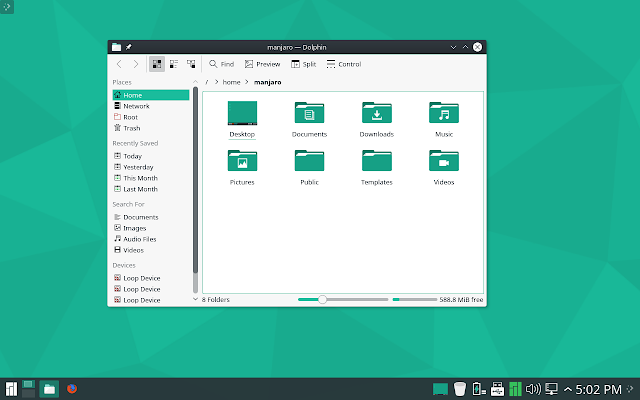Toggle the Preview button
This screenshot has width=640, height=400.
pyautogui.click(x=262, y=64)
